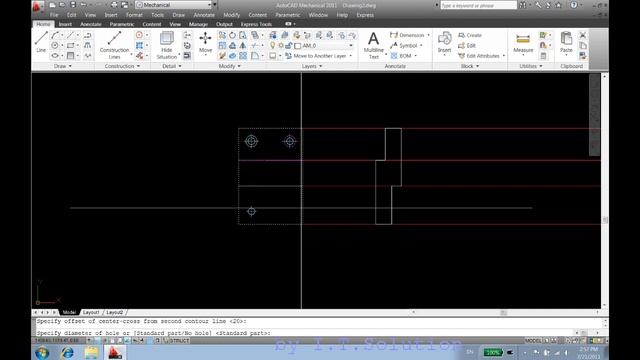The image size is (640, 360).
Task: Click the keyword search input field
Action: click(478, 5)
